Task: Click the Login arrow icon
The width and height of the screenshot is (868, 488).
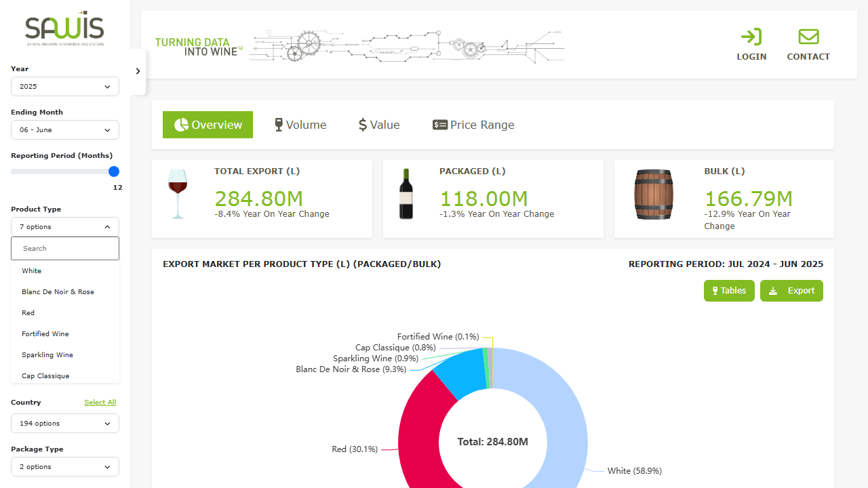Action: tap(751, 37)
